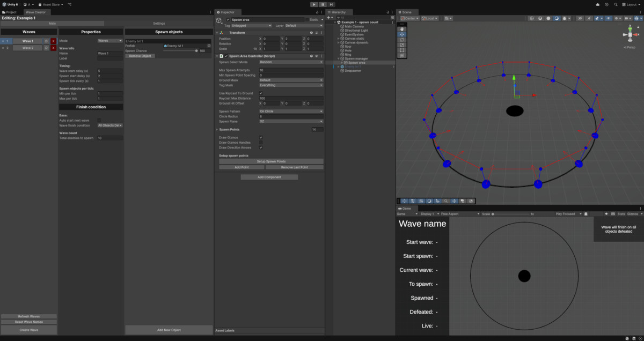
Task: Select the Rotate tool in Scene toolbar
Action: tap(402, 40)
